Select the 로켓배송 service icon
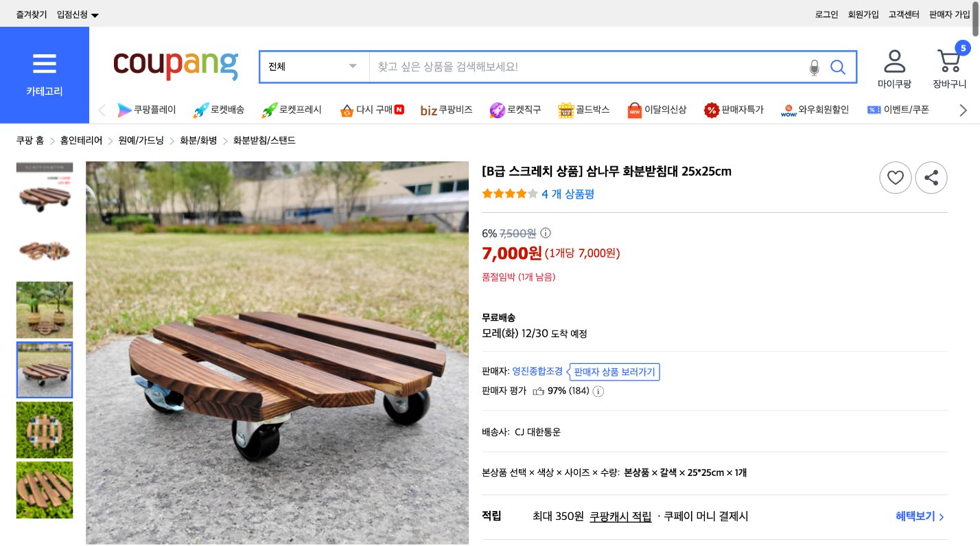The width and height of the screenshot is (980, 546). tap(219, 110)
